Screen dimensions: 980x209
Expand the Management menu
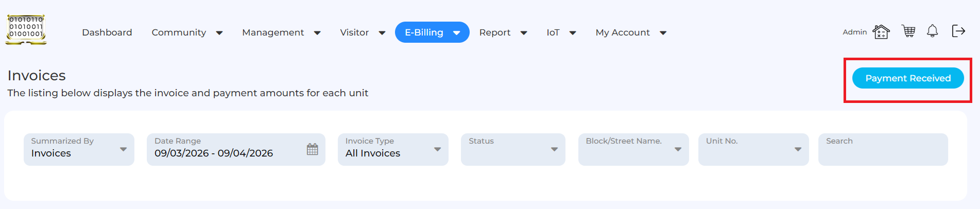click(281, 32)
